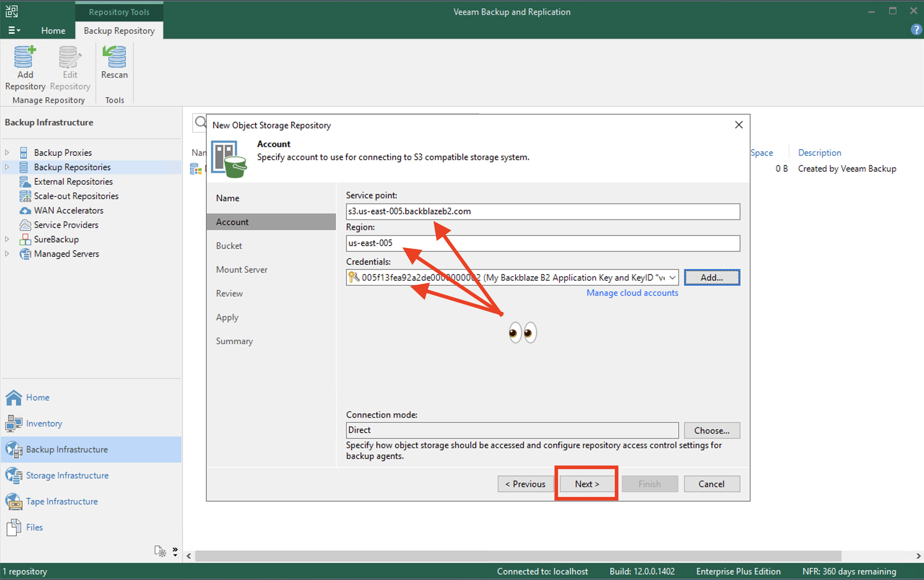Click the Managed Servers icon
Screen dimensions: 924x580
[x=25, y=254]
